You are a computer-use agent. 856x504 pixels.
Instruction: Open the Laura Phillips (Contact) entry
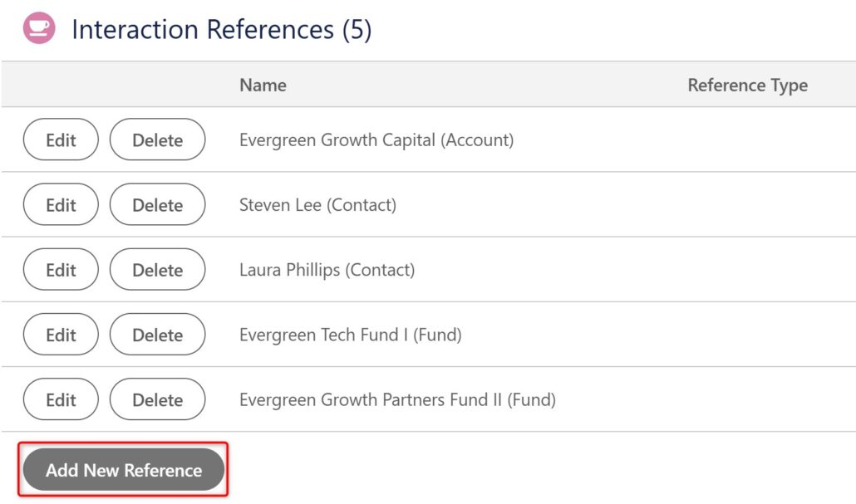click(327, 270)
